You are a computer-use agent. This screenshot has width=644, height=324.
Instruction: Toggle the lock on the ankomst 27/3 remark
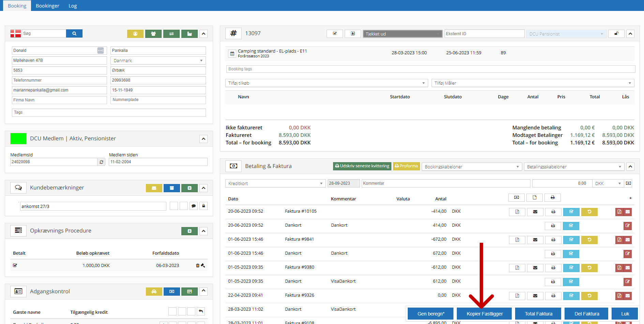tap(204, 206)
